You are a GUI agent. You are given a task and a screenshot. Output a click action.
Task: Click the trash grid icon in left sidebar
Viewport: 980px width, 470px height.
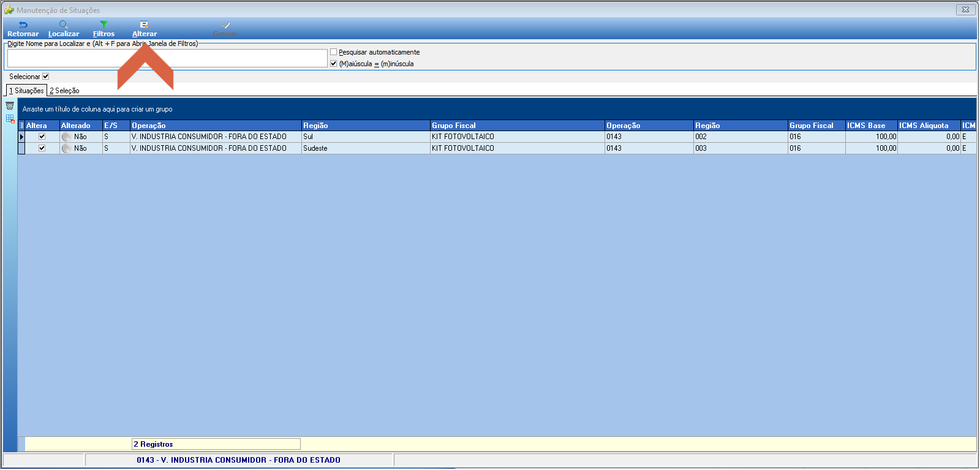[10, 106]
